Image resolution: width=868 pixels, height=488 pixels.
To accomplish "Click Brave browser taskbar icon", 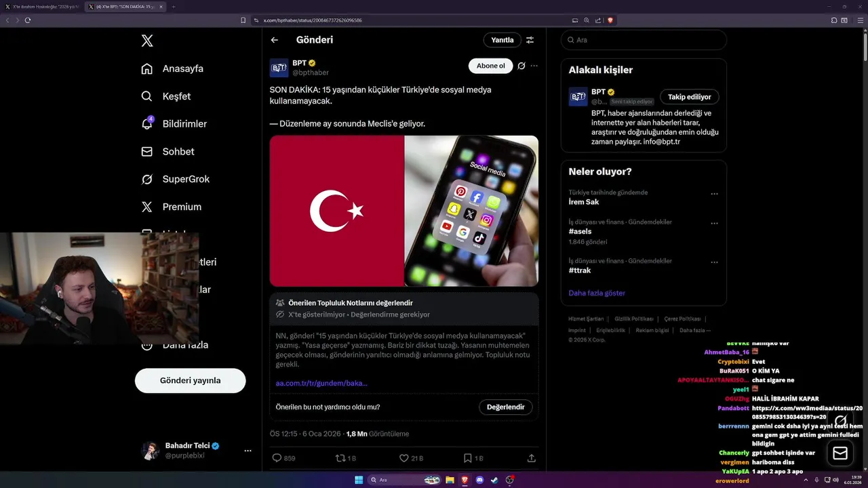I will tap(465, 480).
